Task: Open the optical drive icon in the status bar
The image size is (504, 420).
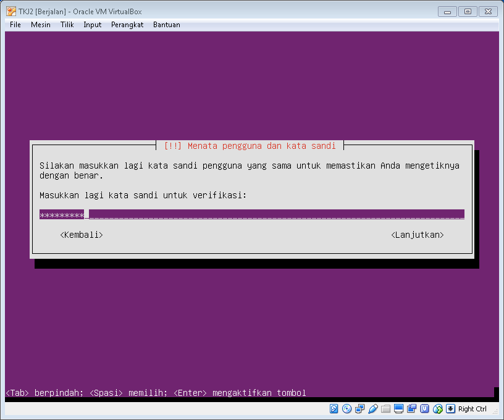Action: [x=347, y=409]
